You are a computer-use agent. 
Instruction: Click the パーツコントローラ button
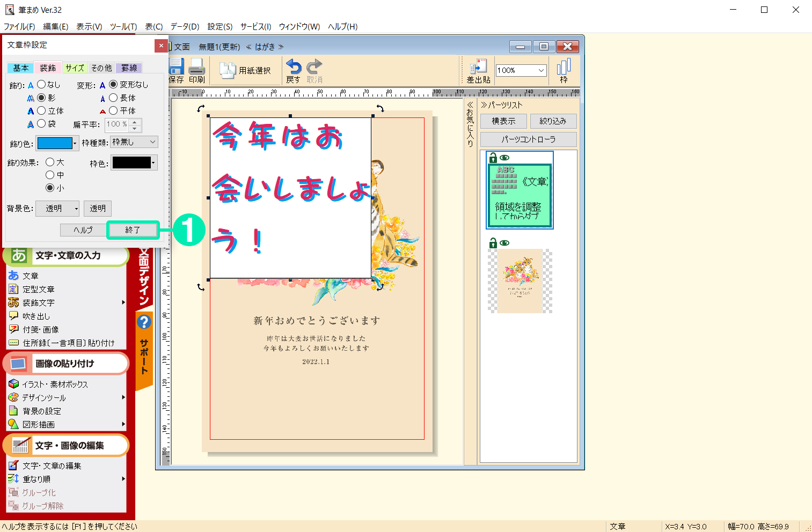click(x=528, y=139)
